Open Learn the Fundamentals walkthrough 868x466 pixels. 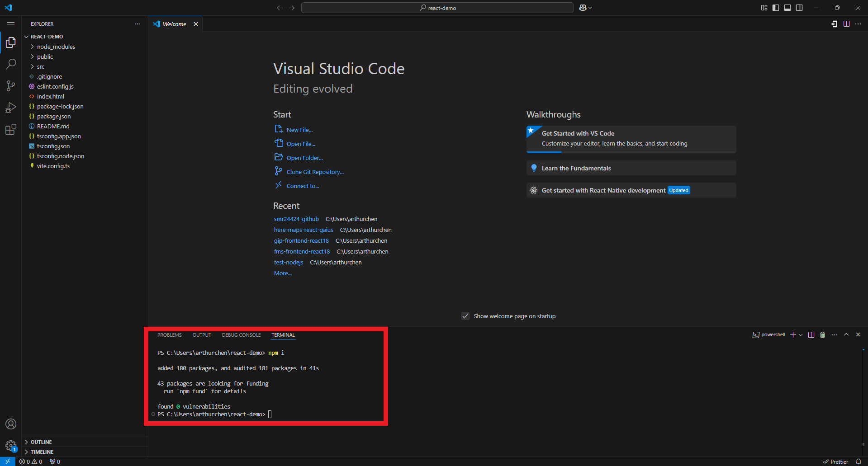tap(631, 168)
